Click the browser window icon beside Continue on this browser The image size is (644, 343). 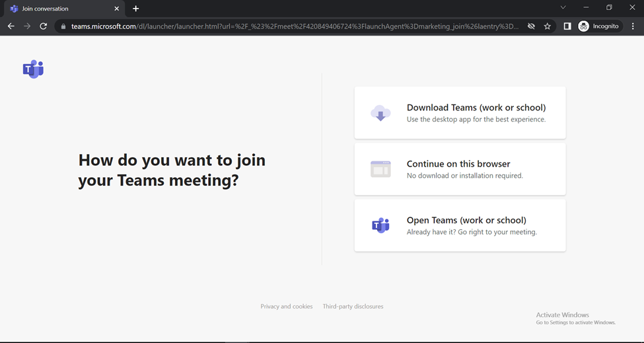(x=380, y=169)
